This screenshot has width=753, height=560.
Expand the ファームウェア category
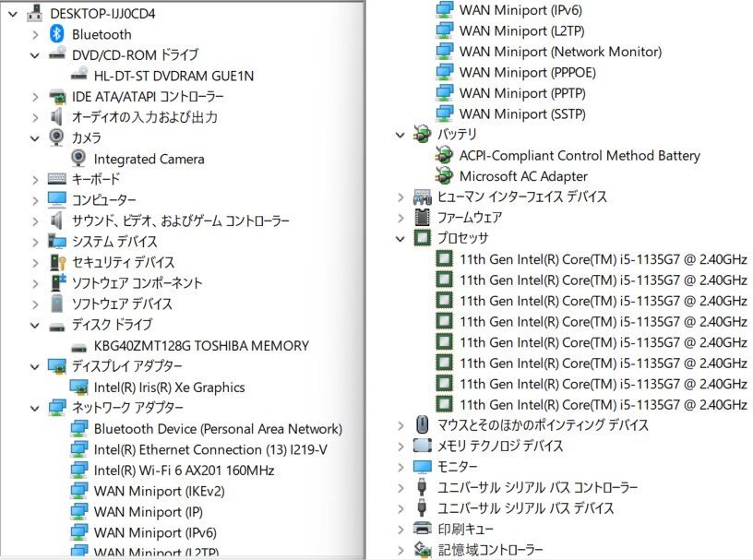point(400,218)
